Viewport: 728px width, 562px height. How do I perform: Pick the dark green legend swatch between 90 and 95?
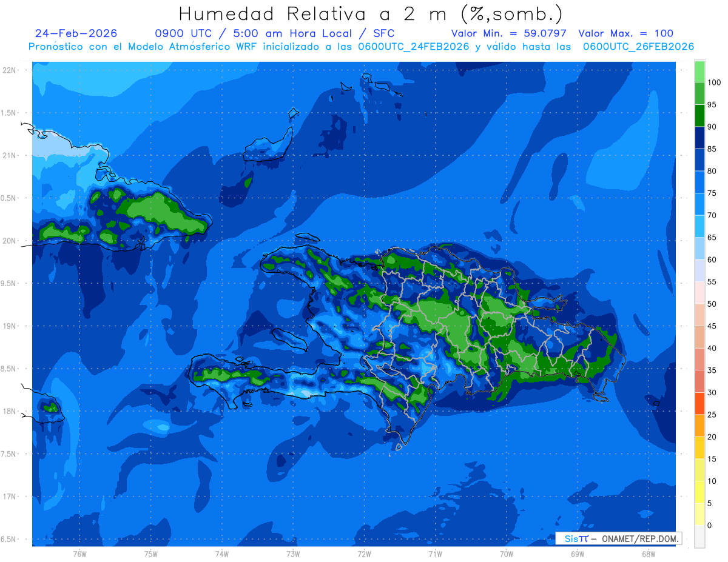pos(699,115)
